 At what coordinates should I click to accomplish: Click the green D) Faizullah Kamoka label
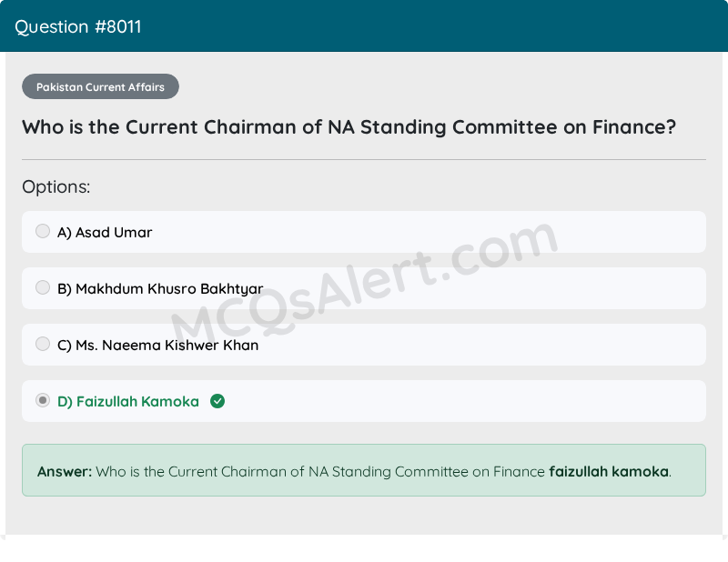coord(128,401)
